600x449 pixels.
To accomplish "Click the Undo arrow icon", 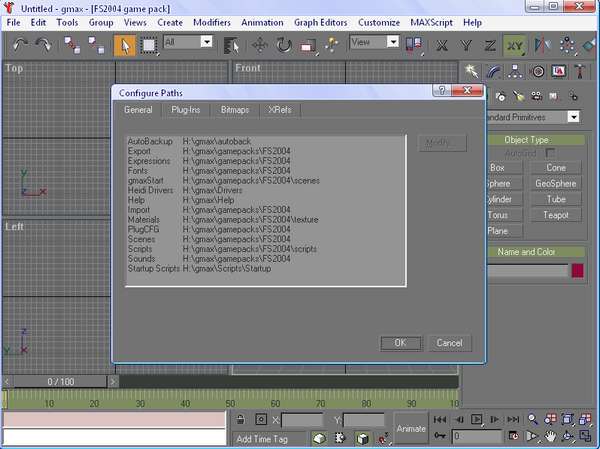I will pyautogui.click(x=20, y=44).
